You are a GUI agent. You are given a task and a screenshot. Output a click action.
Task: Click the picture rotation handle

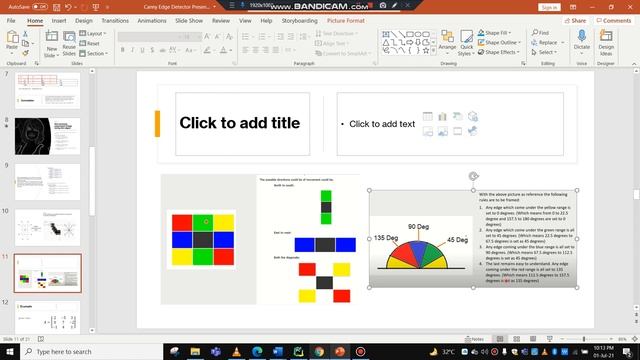point(473,176)
